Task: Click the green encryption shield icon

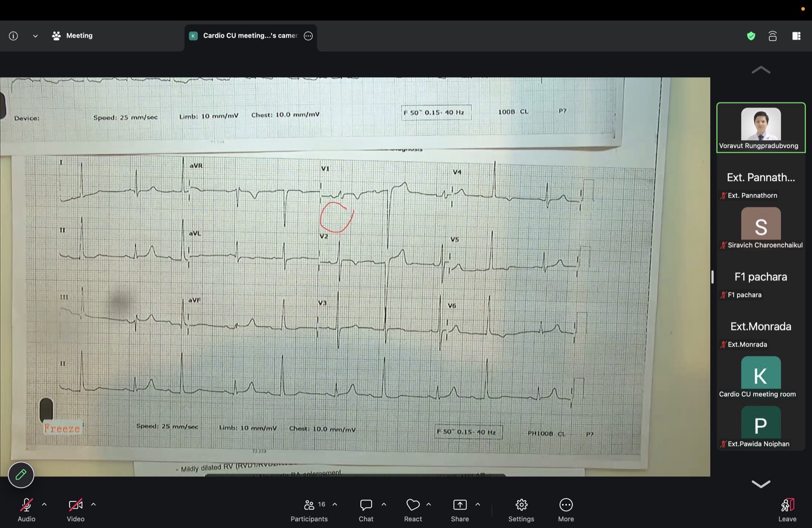Action: 751,36
